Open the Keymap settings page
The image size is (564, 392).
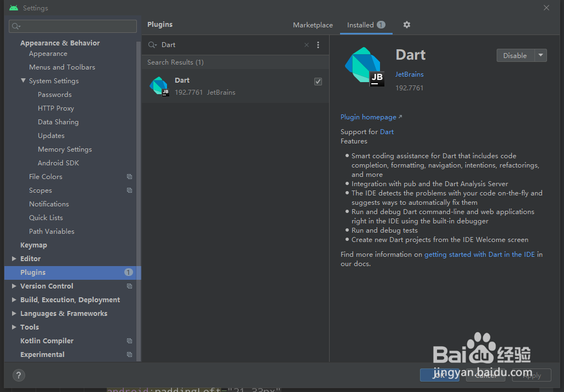[33, 245]
